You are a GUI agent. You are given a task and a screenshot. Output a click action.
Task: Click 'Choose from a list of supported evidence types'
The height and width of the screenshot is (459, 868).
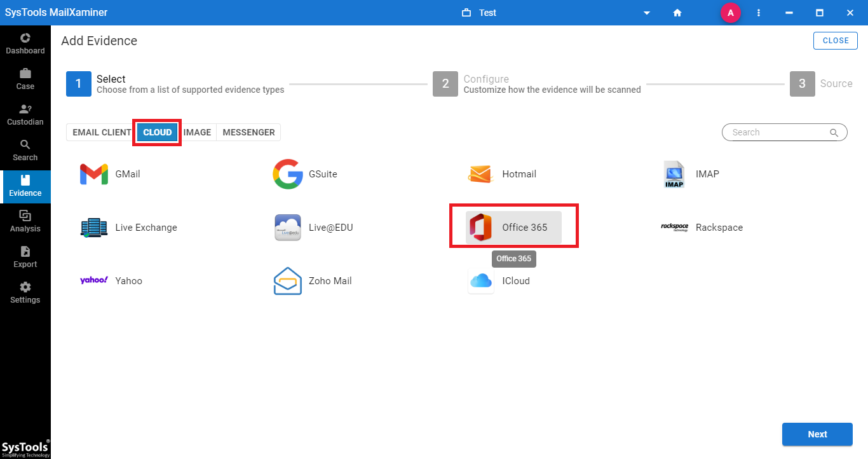pyautogui.click(x=191, y=90)
